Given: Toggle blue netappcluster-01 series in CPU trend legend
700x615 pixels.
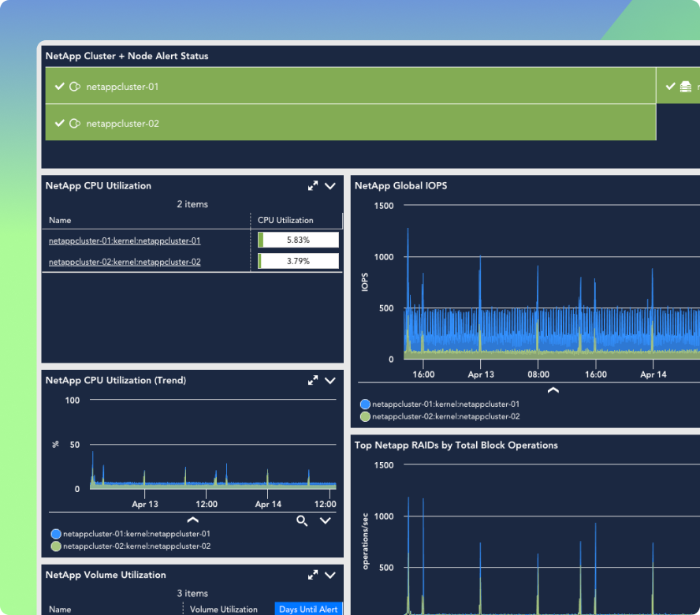Looking at the screenshot, I should pos(56,534).
